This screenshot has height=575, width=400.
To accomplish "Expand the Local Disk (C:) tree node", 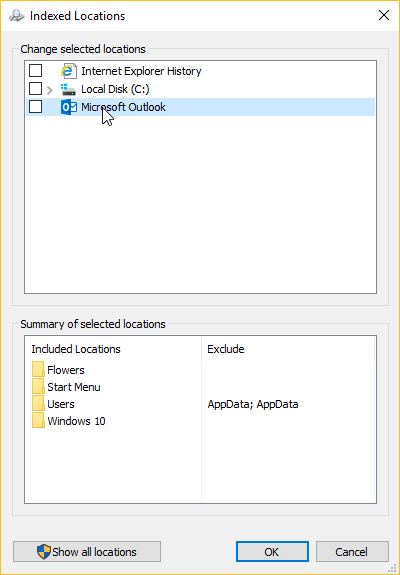I will (x=50, y=89).
